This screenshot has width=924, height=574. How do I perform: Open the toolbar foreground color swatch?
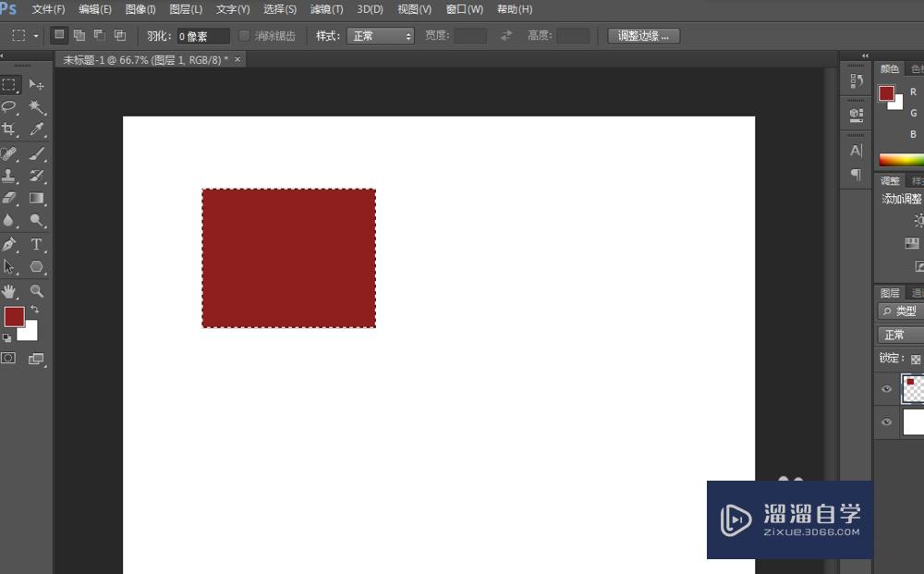14,316
